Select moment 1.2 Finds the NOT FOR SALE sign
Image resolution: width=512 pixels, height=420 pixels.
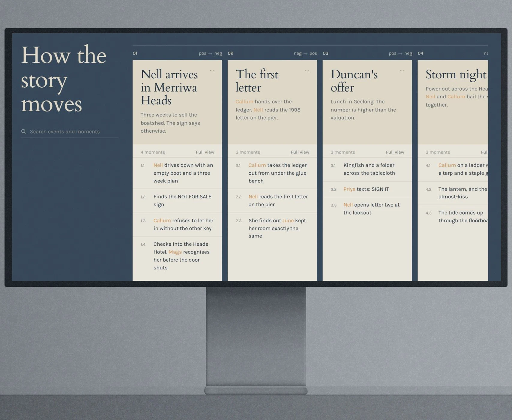pyautogui.click(x=177, y=201)
